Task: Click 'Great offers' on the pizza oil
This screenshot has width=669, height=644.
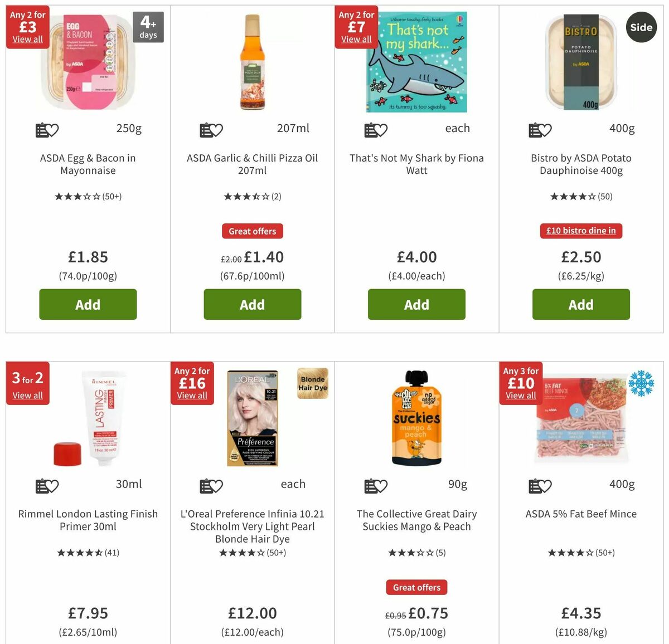Action: (252, 231)
